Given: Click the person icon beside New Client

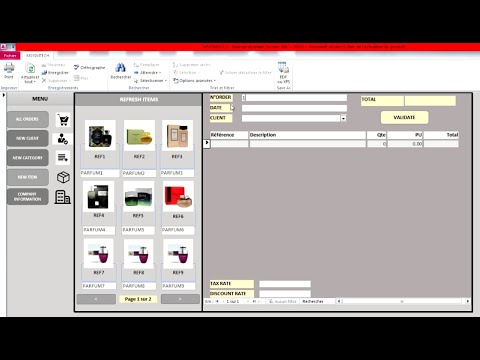Looking at the screenshot, I should click(x=63, y=139).
